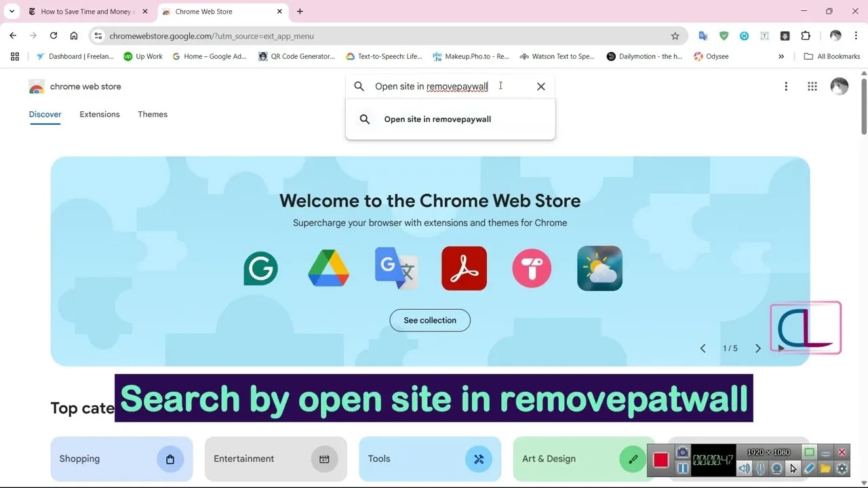This screenshot has height=488, width=868.
Task: Select the 'Open site in removepaywall' suggestion
Action: click(x=450, y=119)
